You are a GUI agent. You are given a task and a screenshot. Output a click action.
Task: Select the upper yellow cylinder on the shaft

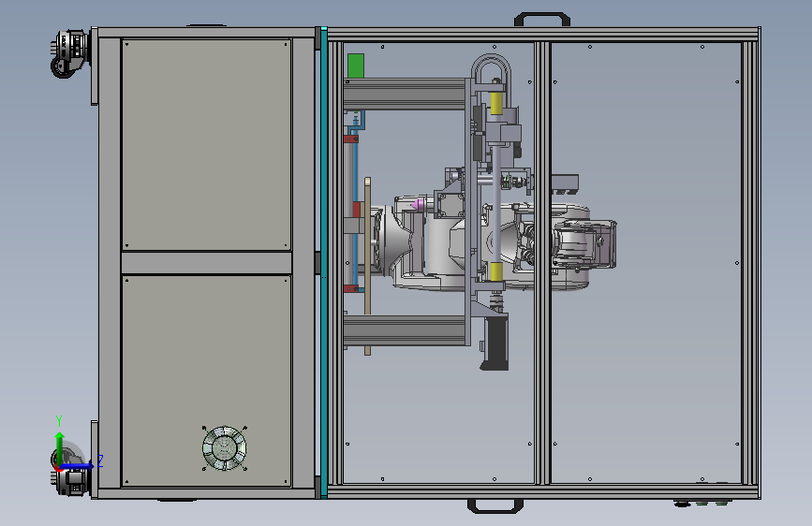pyautogui.click(x=496, y=103)
